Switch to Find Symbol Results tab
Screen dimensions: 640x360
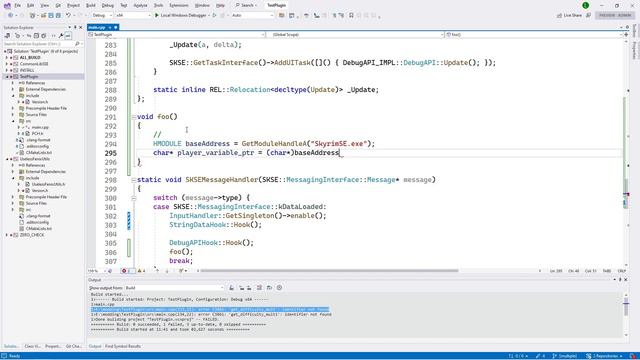[123, 346]
